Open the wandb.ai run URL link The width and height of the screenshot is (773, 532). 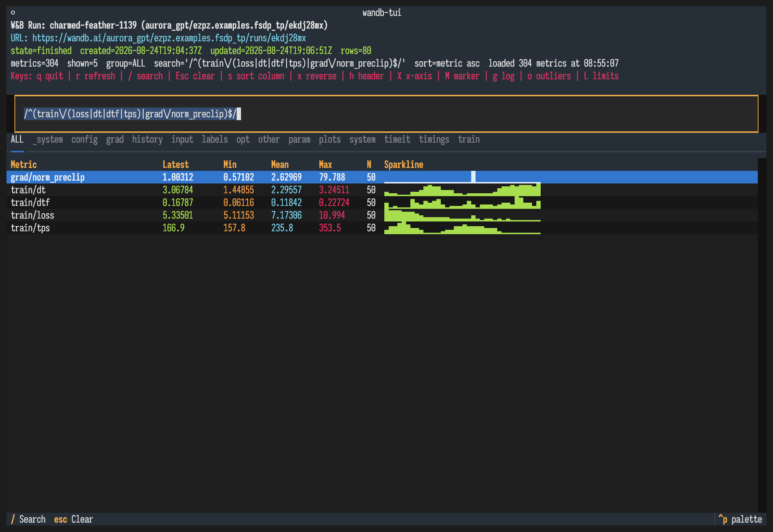pyautogui.click(x=169, y=38)
